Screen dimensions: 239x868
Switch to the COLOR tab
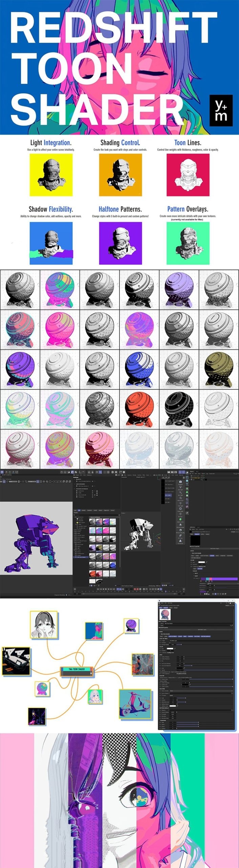point(180,636)
